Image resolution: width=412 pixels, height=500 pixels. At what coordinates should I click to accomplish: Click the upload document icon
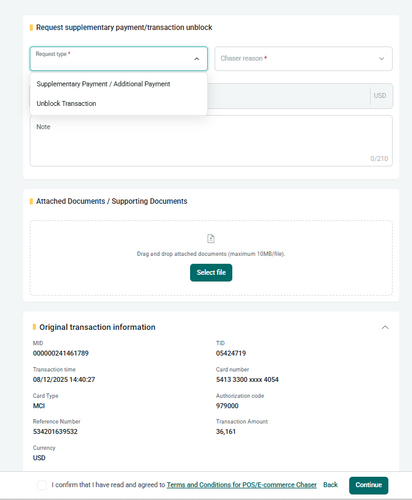(x=211, y=239)
